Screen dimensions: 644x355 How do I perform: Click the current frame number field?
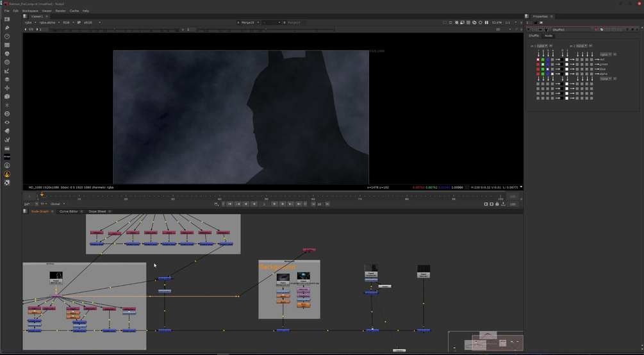pyautogui.click(x=265, y=204)
